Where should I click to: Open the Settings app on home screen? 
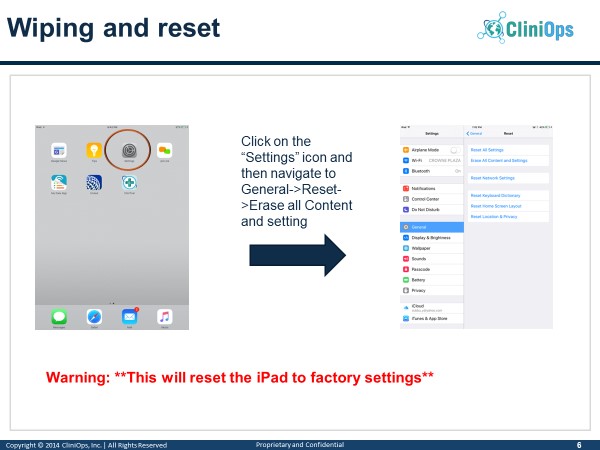click(129, 150)
